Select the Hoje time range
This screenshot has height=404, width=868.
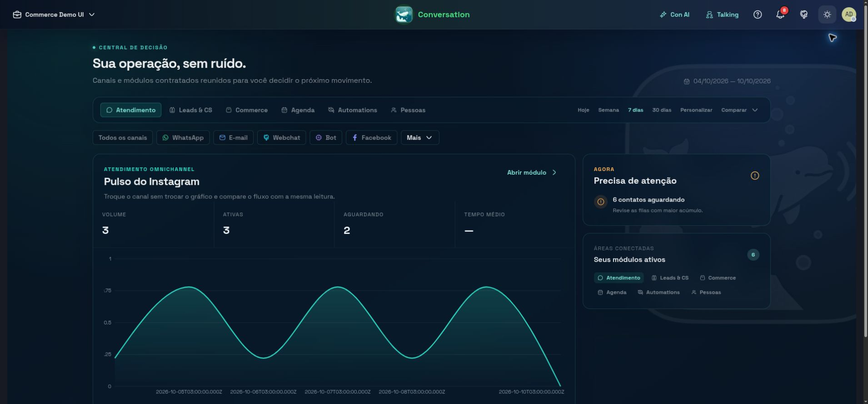point(584,110)
